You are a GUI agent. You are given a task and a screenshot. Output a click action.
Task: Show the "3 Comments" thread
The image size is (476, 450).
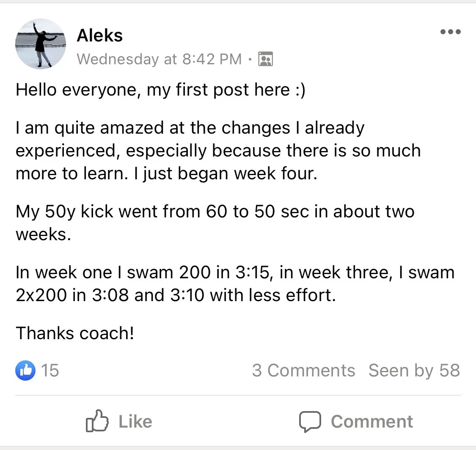tap(303, 370)
